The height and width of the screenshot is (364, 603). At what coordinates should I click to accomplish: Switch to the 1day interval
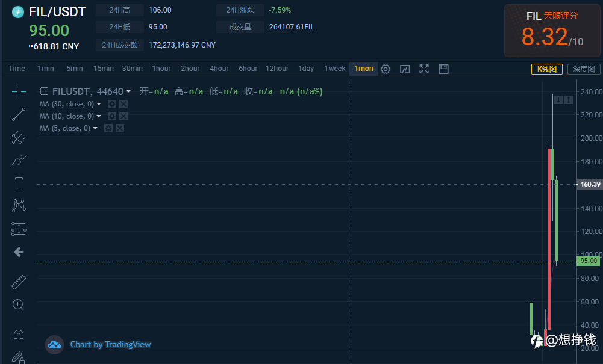click(306, 69)
